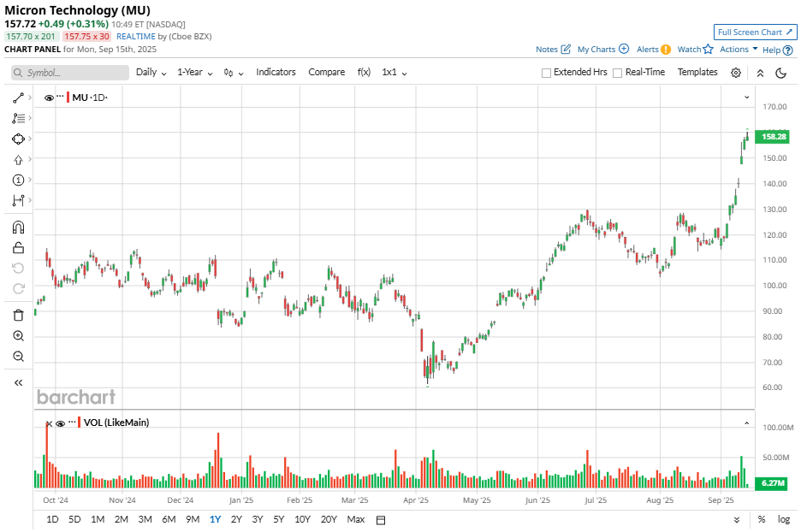Screen dimensions: 801x532
Task: Collapse the drawing toolbar with double arrows
Action: click(x=18, y=383)
